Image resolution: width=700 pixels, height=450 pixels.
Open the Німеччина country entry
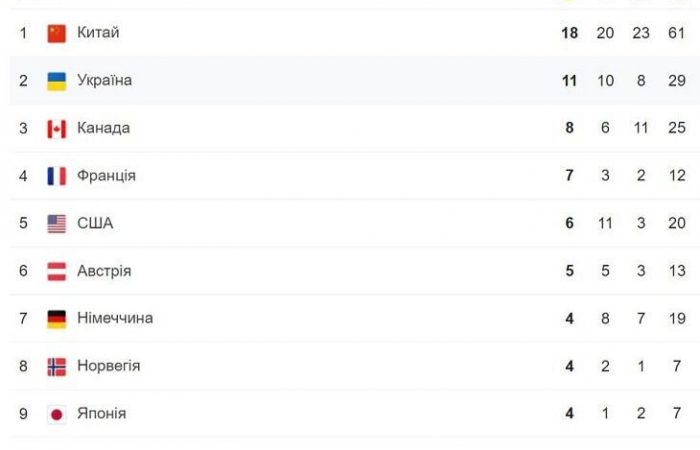click(x=115, y=318)
